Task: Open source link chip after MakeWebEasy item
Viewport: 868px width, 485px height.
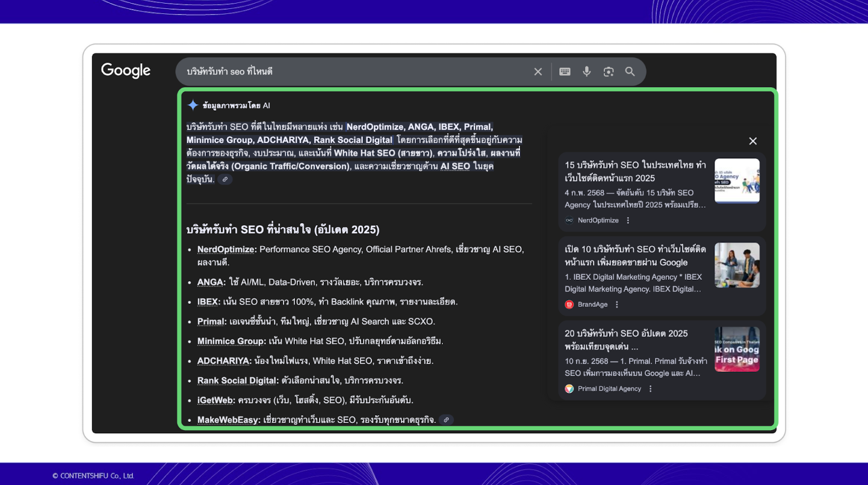Action: click(x=446, y=420)
